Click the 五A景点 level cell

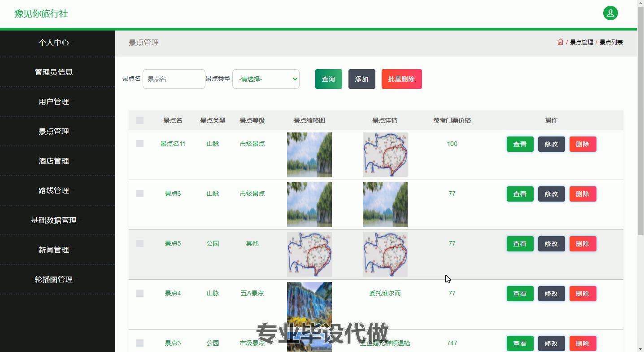(x=252, y=293)
